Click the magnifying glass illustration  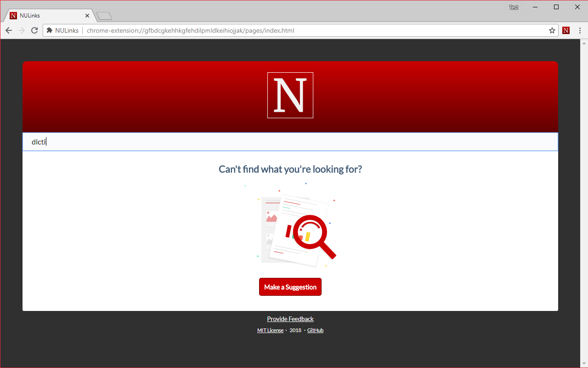tap(314, 237)
